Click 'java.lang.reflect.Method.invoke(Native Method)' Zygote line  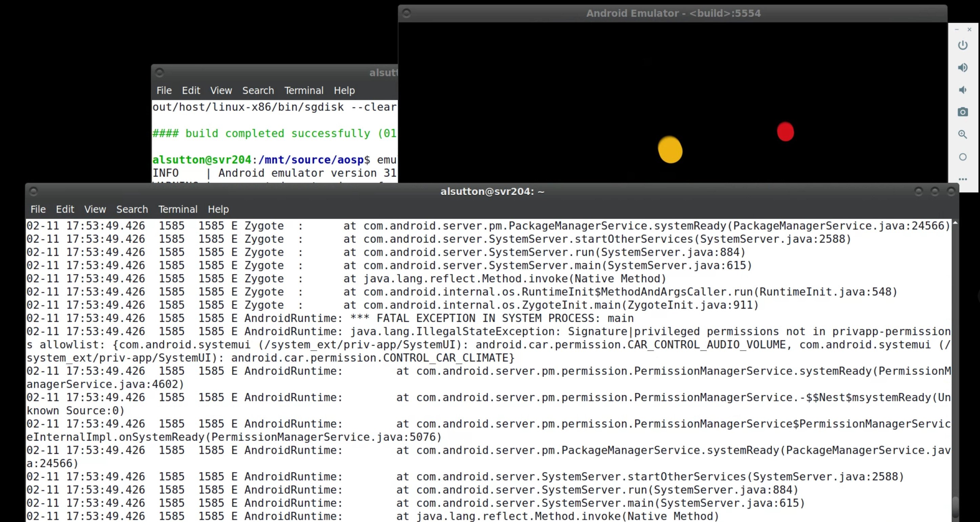point(346,279)
